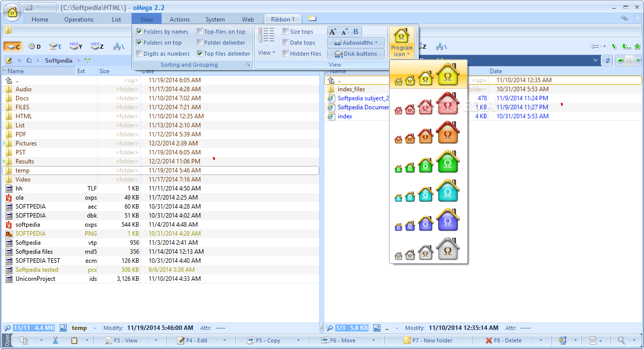Screen dimensions: 644x349
Task: Select network drive E button
Action: tap(55, 47)
